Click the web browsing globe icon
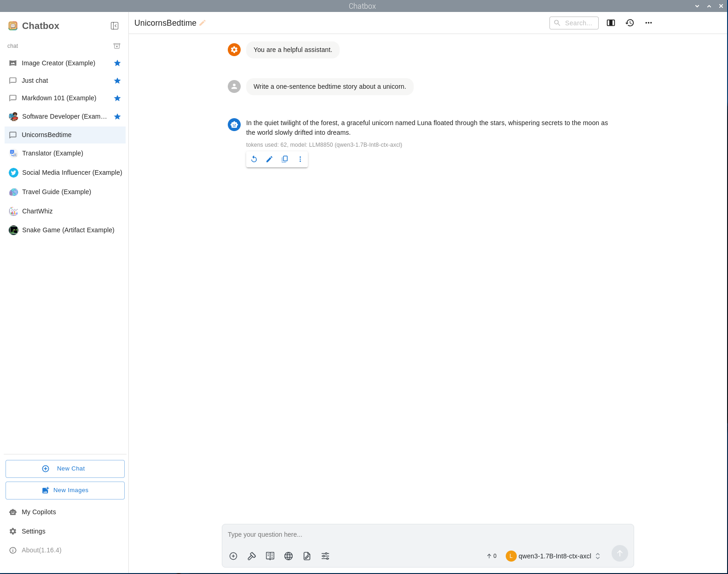 pos(289,556)
